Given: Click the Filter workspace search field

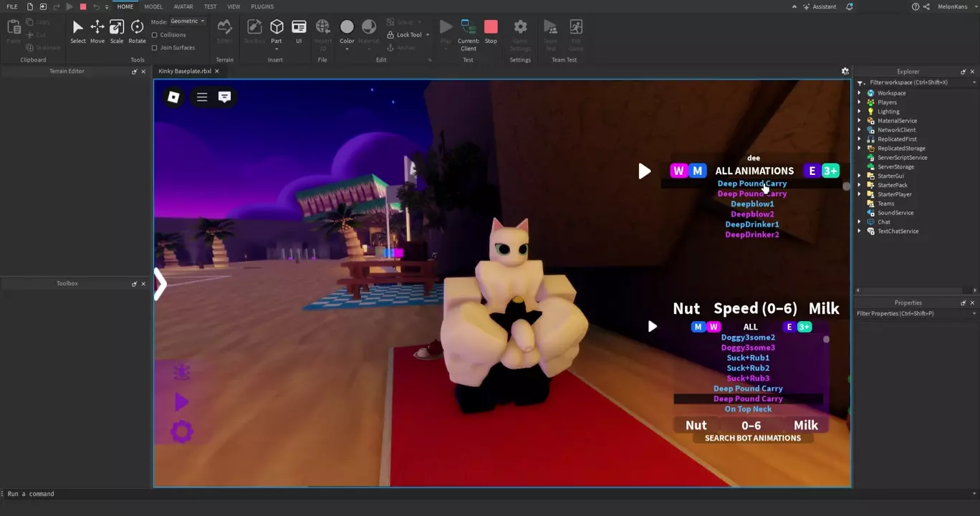Looking at the screenshot, I should pyautogui.click(x=917, y=82).
